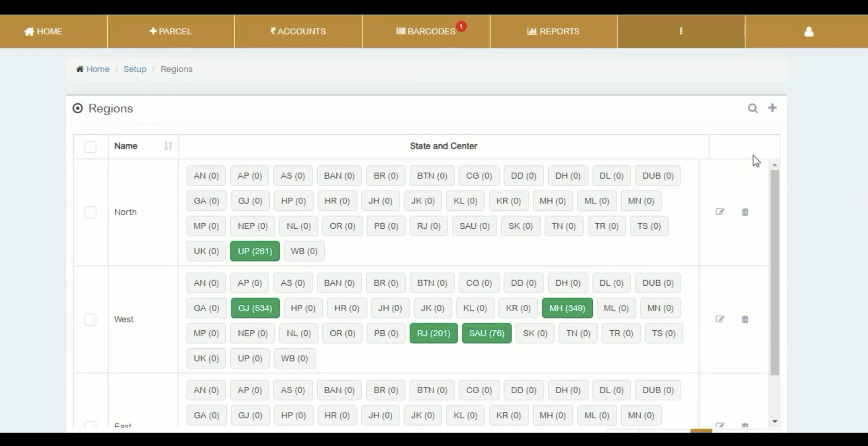The image size is (868, 446).
Task: Delete the North region
Action: coord(745,212)
